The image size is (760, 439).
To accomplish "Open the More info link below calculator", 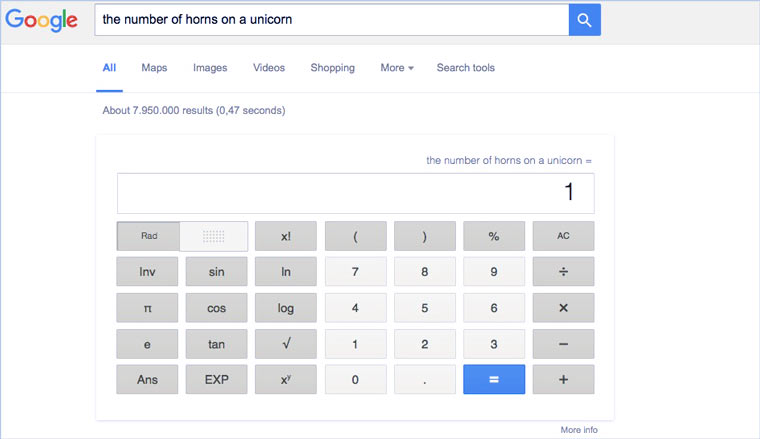I will [579, 430].
